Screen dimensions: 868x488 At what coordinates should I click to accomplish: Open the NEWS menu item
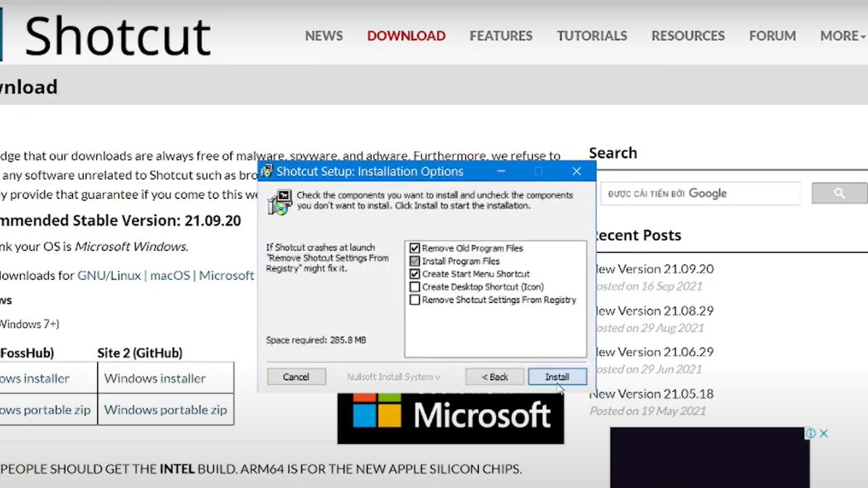[324, 35]
